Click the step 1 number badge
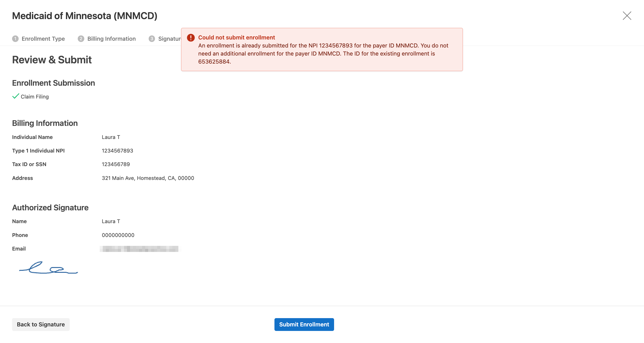644x343 pixels. [15, 39]
